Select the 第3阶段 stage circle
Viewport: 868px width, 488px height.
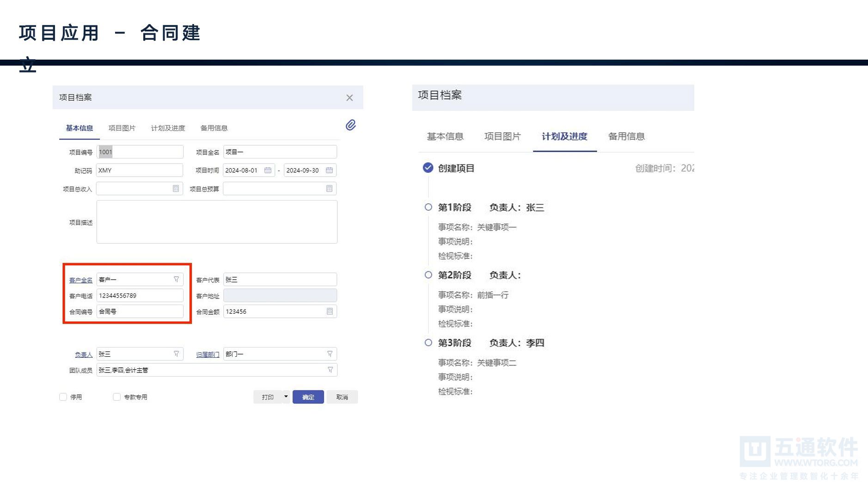pos(428,342)
